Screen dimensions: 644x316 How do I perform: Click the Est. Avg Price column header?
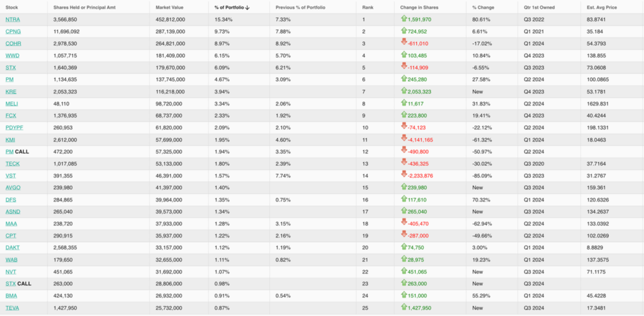pos(602,8)
